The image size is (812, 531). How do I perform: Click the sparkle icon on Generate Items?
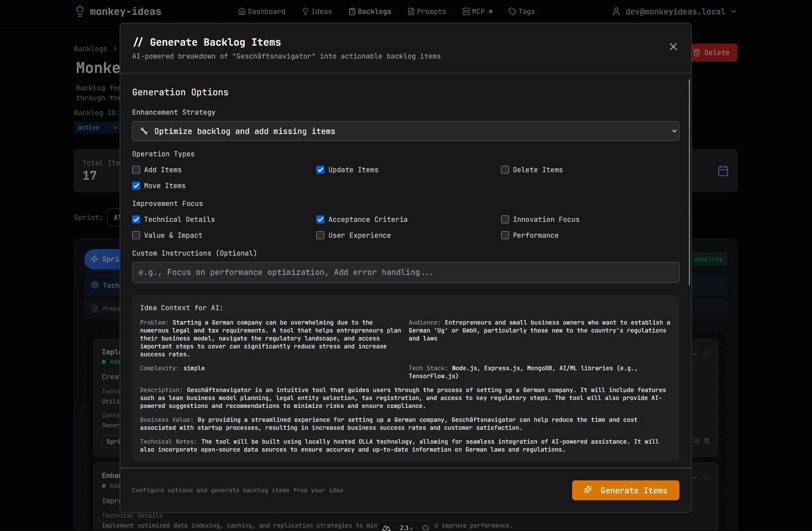(588, 490)
